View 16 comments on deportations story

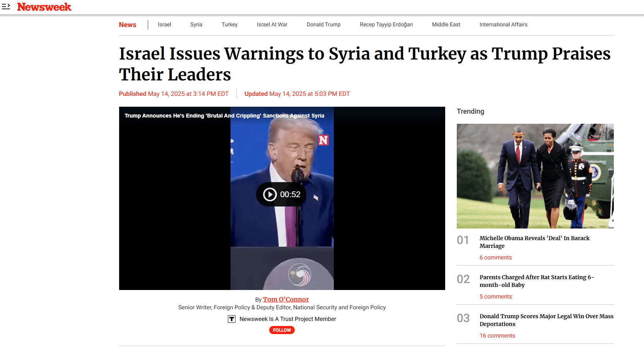[x=497, y=336]
